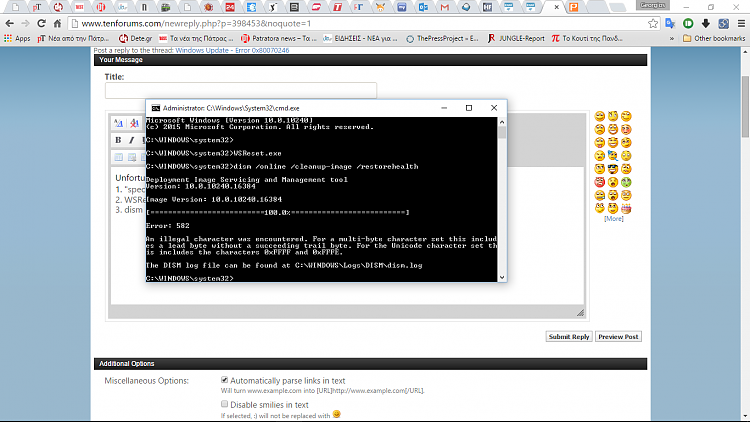Insert the first smiley in the top row

click(x=599, y=116)
